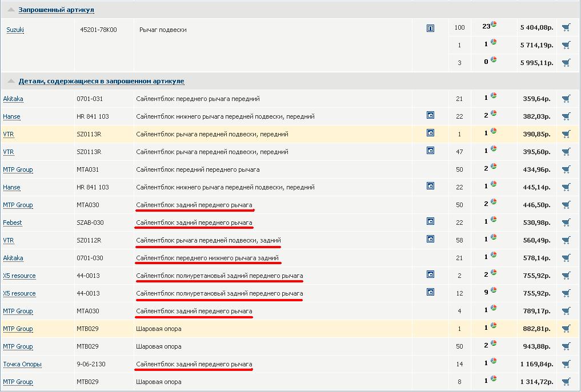Click pie chart icon in Akitaka 0701-031 row
This screenshot has width=581, height=392.
494,95
